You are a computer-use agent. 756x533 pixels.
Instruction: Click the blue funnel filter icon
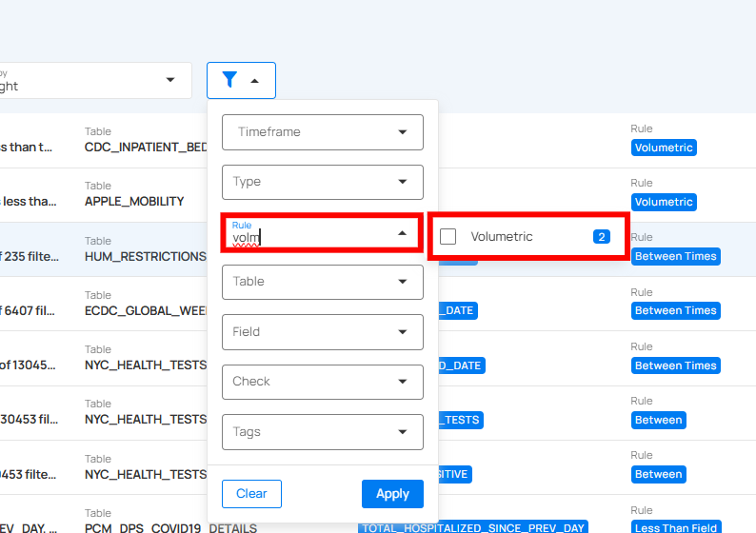click(229, 80)
